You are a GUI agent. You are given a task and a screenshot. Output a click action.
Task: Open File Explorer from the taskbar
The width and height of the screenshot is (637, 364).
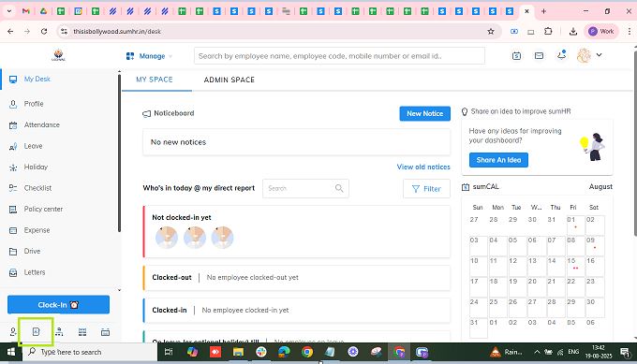[238, 352]
